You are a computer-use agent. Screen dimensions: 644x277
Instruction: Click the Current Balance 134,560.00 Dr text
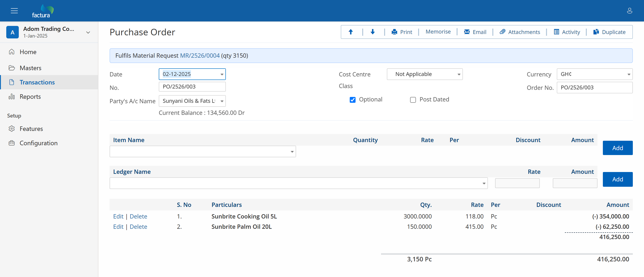coord(201,113)
